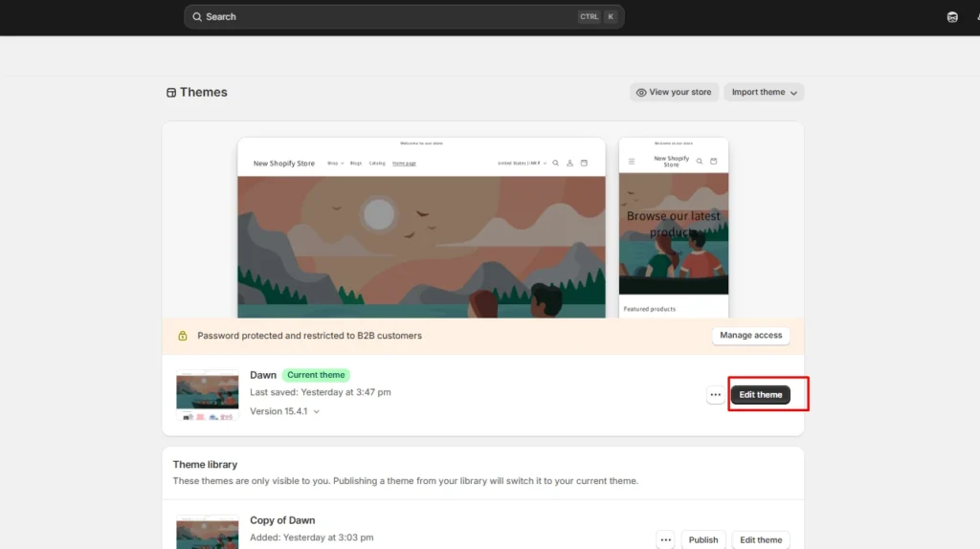This screenshot has width=980, height=549.
Task: Click 'Added: Yesterday at 3:03 pm' text
Action: tap(312, 538)
